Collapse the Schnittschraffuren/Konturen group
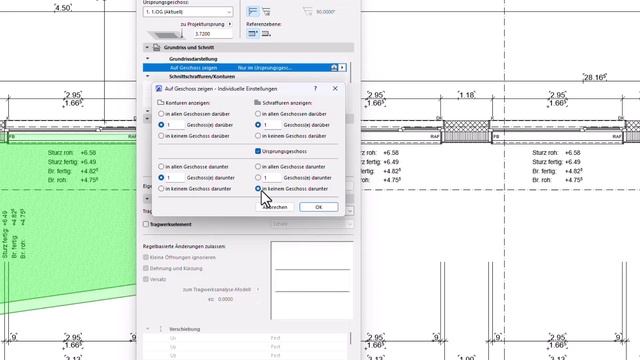Image resolution: width=640 pixels, height=360 pixels. tap(148, 76)
